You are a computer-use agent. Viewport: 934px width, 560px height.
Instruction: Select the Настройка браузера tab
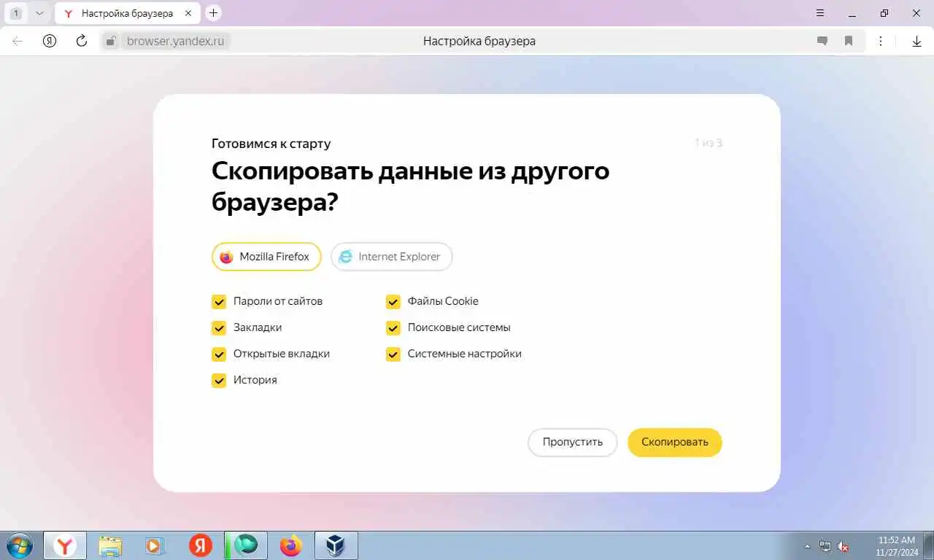[127, 13]
